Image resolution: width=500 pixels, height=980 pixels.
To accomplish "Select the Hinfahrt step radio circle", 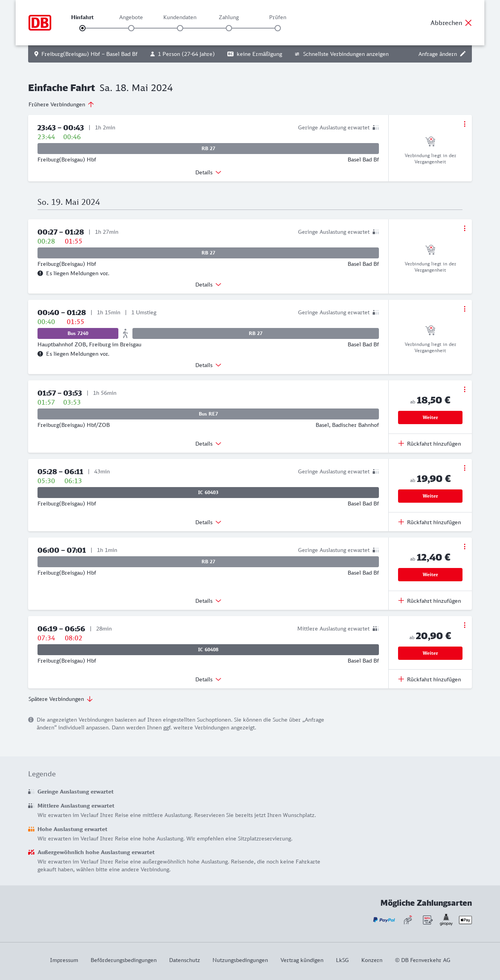I will [x=82, y=28].
